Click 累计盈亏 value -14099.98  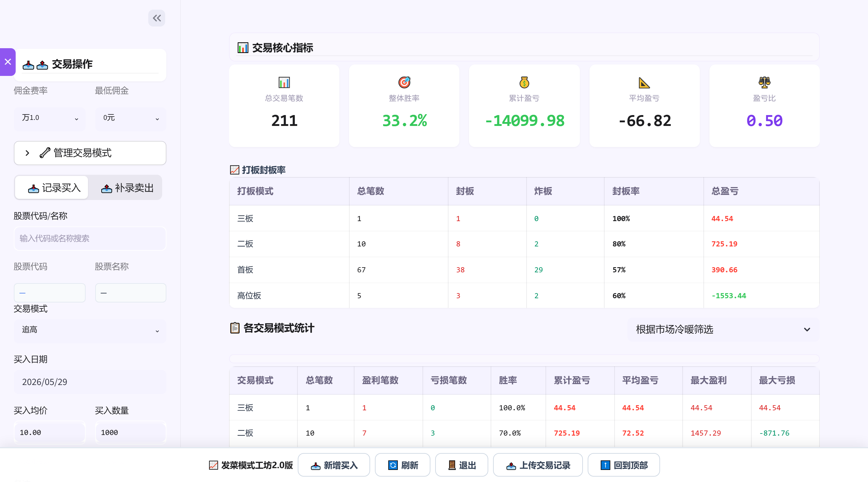524,120
